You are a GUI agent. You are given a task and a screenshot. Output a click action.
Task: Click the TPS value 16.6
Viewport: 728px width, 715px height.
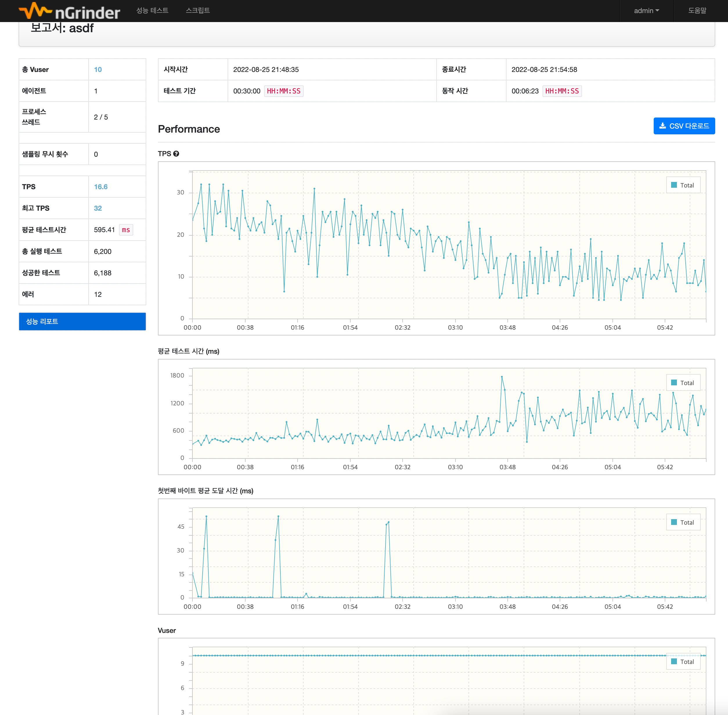pyautogui.click(x=101, y=187)
